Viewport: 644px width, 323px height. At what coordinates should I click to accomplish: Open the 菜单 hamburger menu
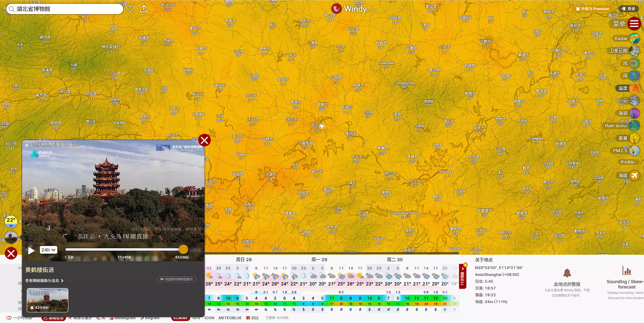(x=634, y=24)
